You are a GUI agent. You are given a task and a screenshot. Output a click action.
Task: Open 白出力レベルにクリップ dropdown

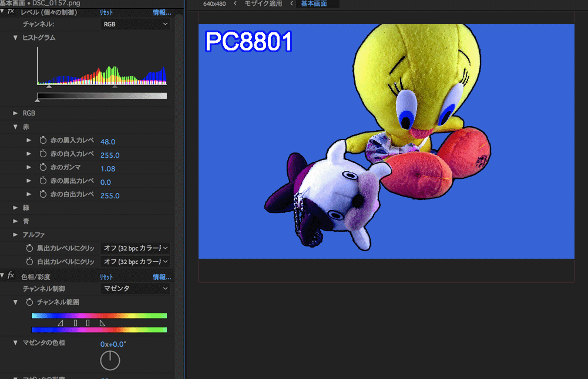[x=135, y=262]
